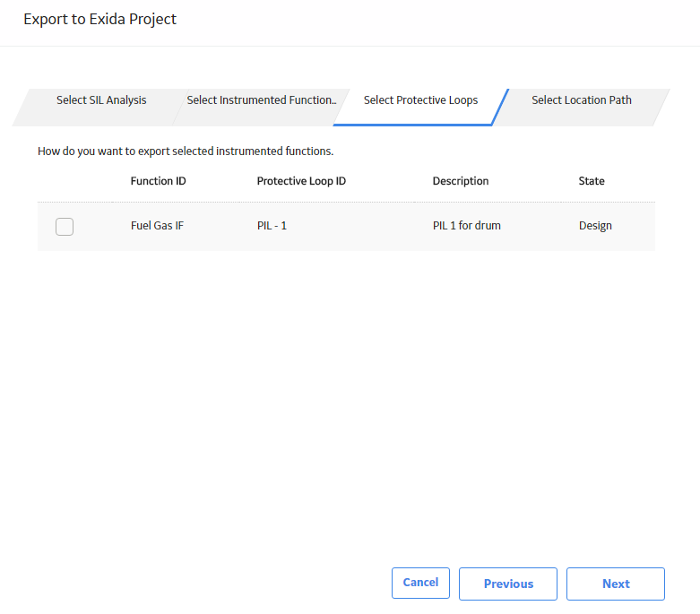
Task: Click the Cancel button
Action: click(420, 583)
